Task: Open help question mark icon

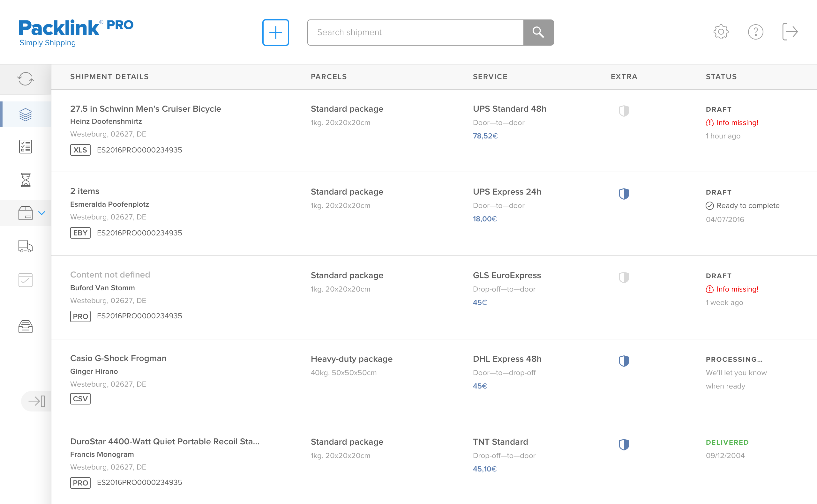Action: click(x=755, y=32)
